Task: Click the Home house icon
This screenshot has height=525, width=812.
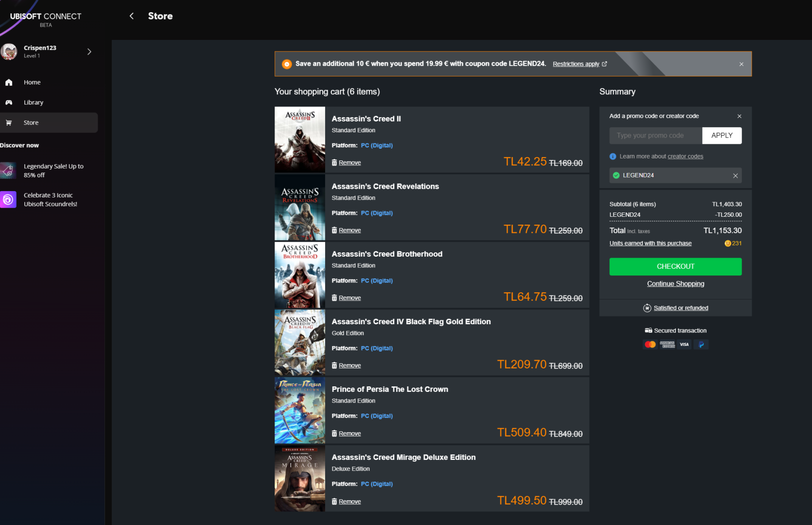Action: (9, 82)
